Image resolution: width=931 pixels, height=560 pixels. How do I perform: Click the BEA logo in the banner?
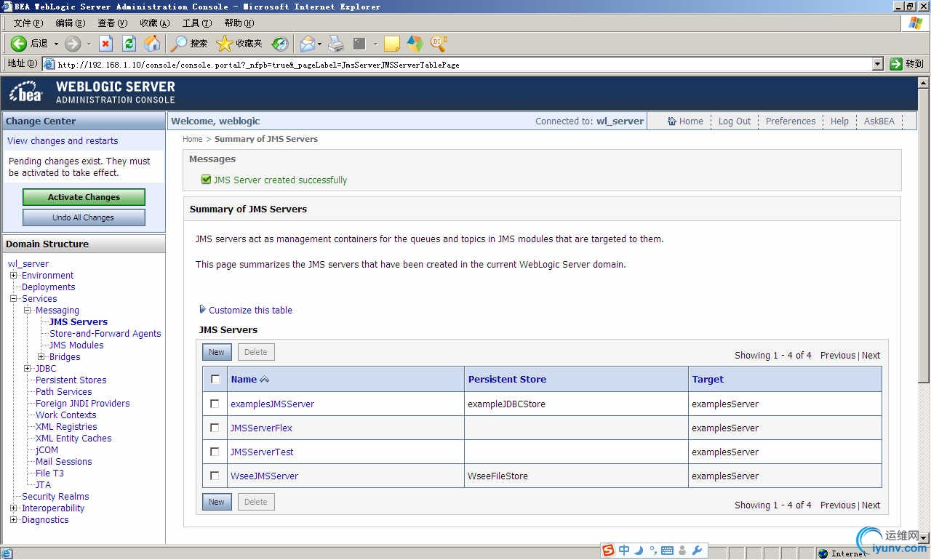click(26, 92)
